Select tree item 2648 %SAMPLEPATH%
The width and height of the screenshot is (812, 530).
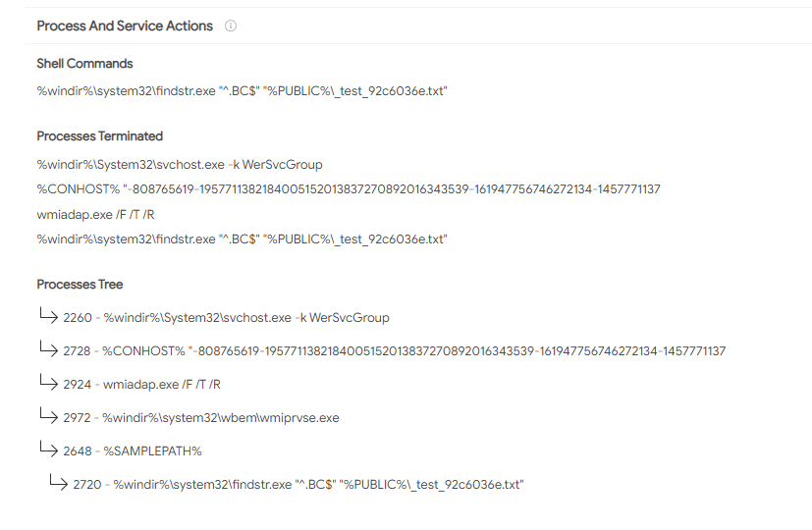[133, 451]
